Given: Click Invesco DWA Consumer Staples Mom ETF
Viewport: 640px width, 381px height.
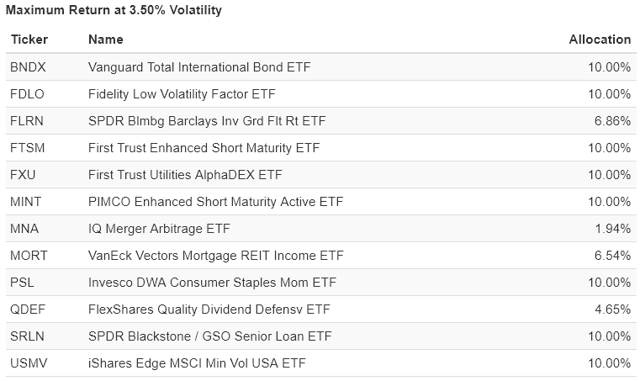Looking at the screenshot, I should coord(212,283).
